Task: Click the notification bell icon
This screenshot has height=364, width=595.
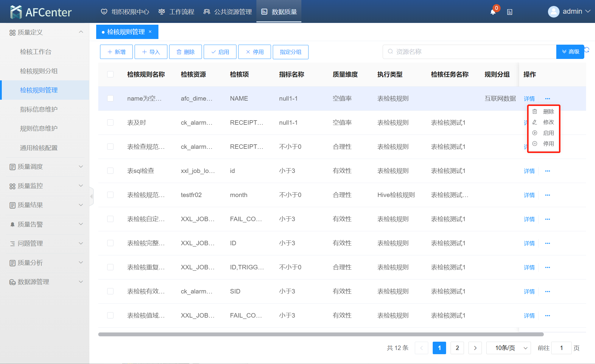Action: [x=493, y=12]
